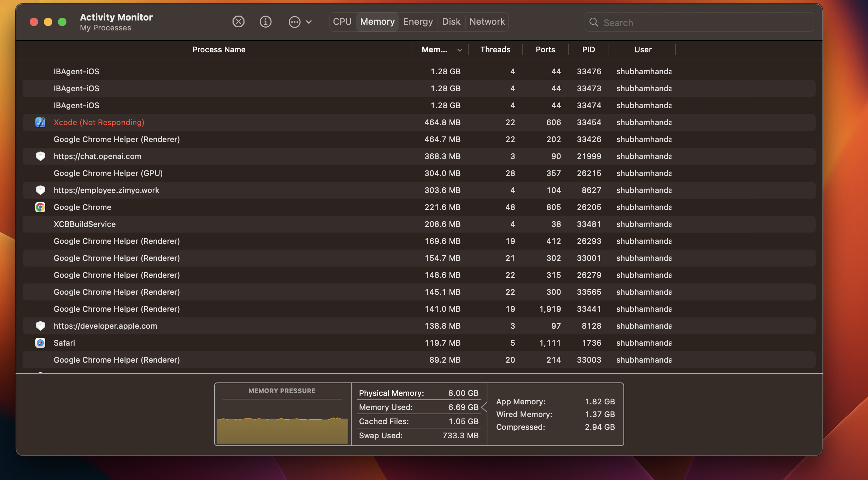This screenshot has height=480, width=868.
Task: Select the Google Chrome icon
Action: (x=40, y=207)
